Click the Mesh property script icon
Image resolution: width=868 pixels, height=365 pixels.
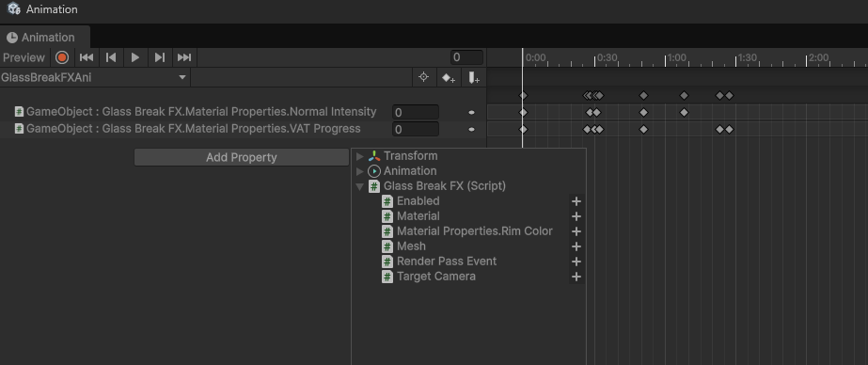[387, 246]
